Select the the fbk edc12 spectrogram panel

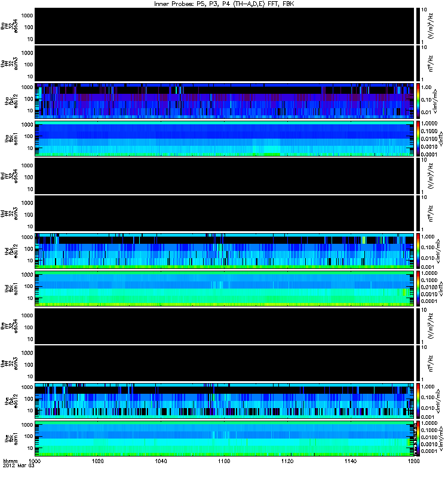tap(225, 401)
